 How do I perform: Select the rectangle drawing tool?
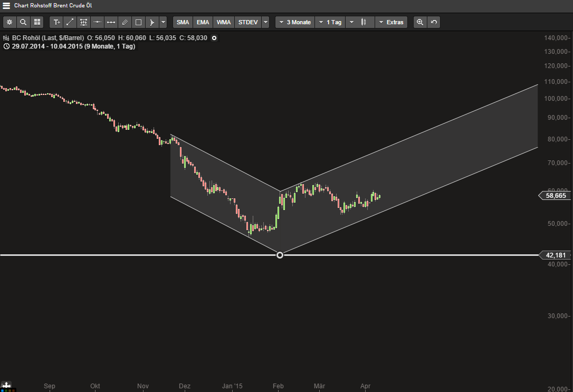point(138,22)
